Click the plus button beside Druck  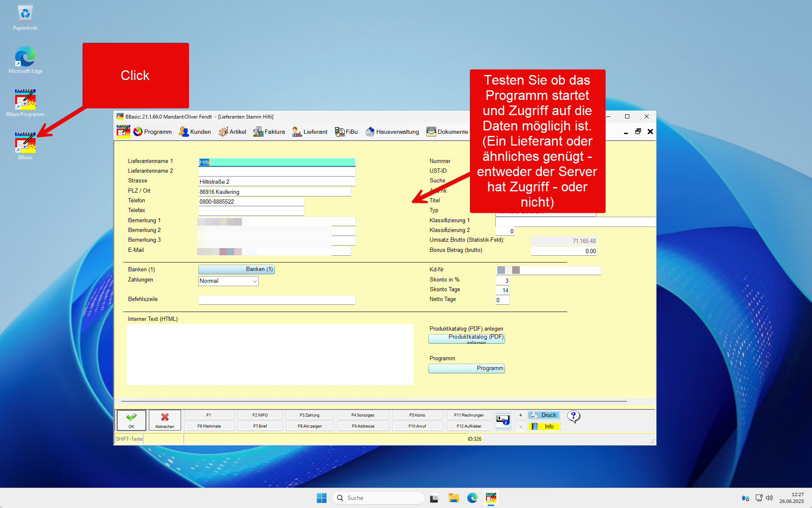[521, 415]
